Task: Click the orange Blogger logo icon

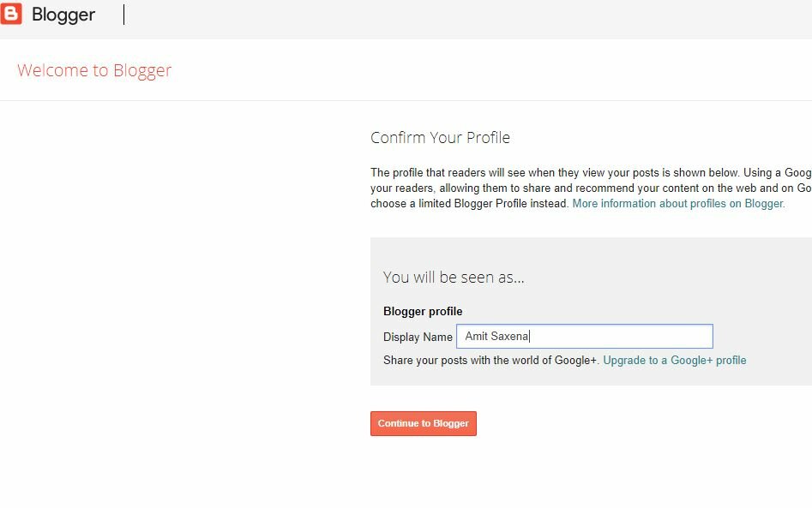Action: (11, 14)
